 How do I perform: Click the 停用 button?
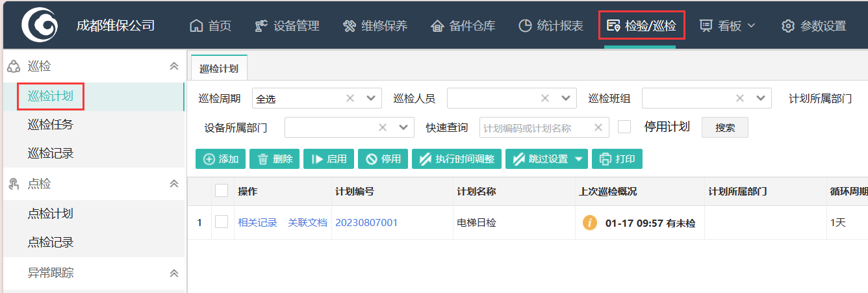tap(383, 159)
